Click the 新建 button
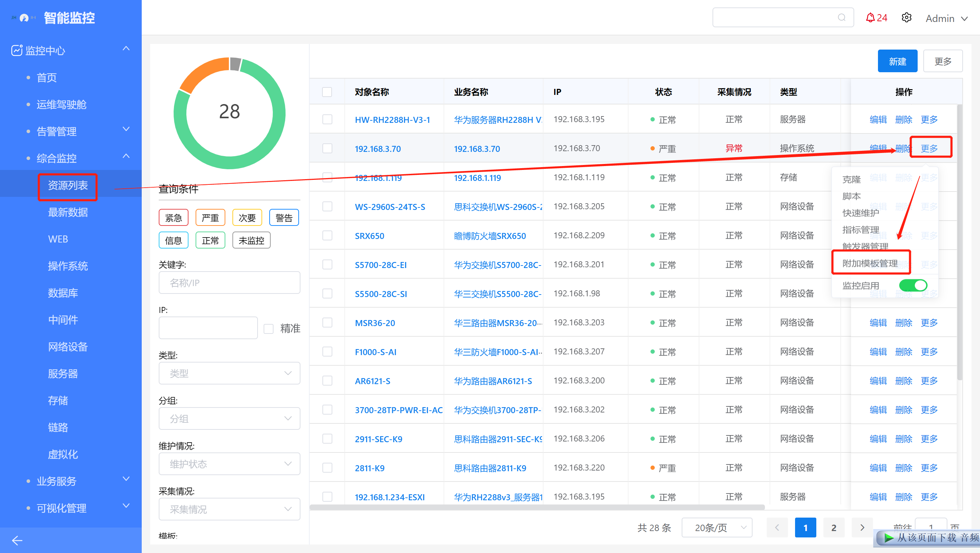The height and width of the screenshot is (553, 980). 897,61
